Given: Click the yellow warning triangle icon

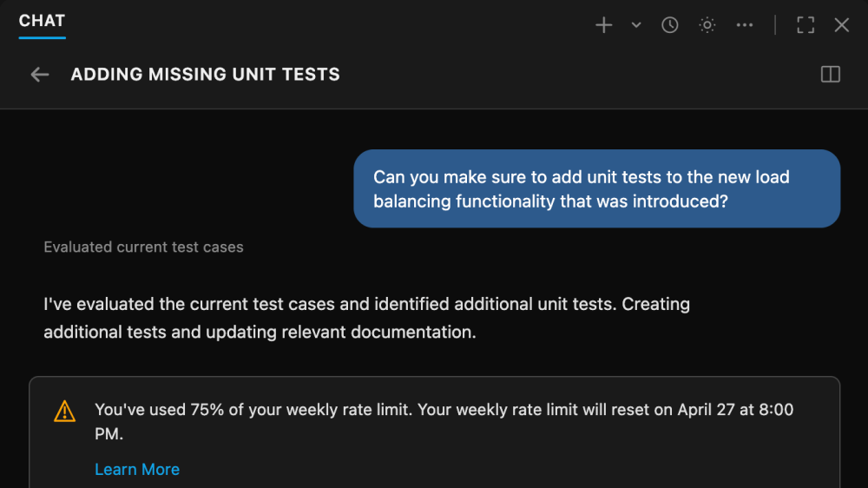Looking at the screenshot, I should coord(65,411).
